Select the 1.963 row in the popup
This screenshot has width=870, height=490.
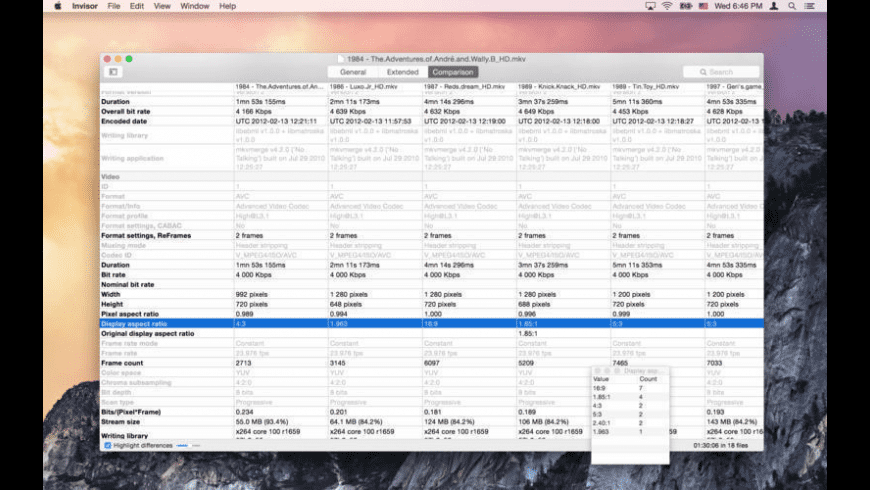tap(630, 431)
